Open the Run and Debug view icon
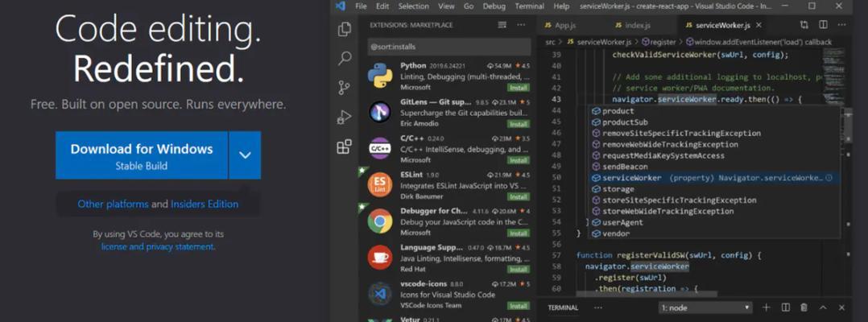 345,118
